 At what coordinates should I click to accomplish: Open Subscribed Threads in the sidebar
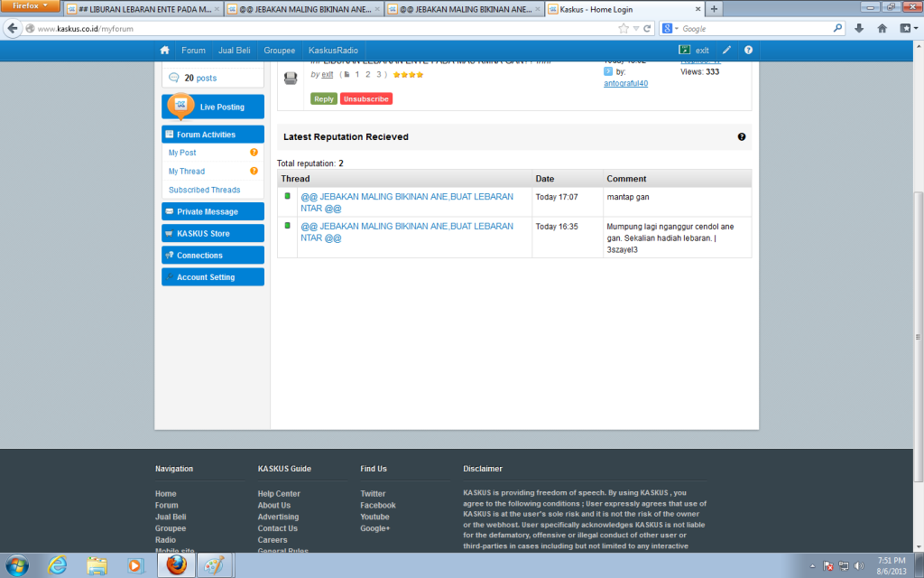(204, 190)
